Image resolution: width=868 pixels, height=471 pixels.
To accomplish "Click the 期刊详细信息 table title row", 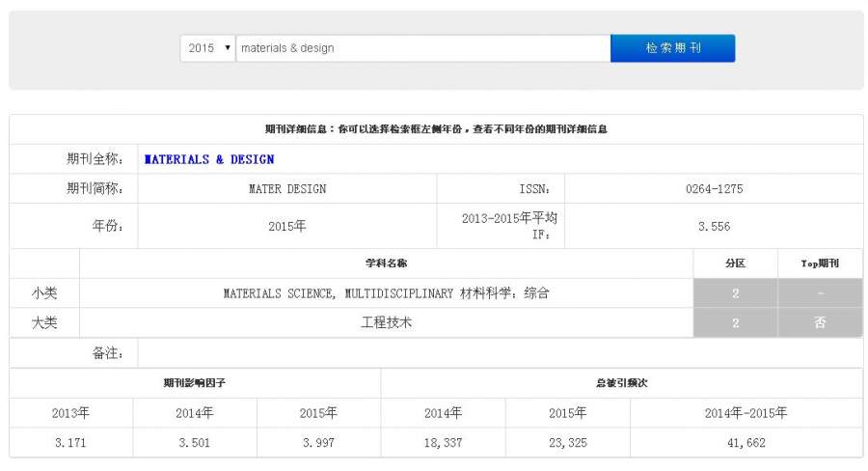I will (x=436, y=129).
